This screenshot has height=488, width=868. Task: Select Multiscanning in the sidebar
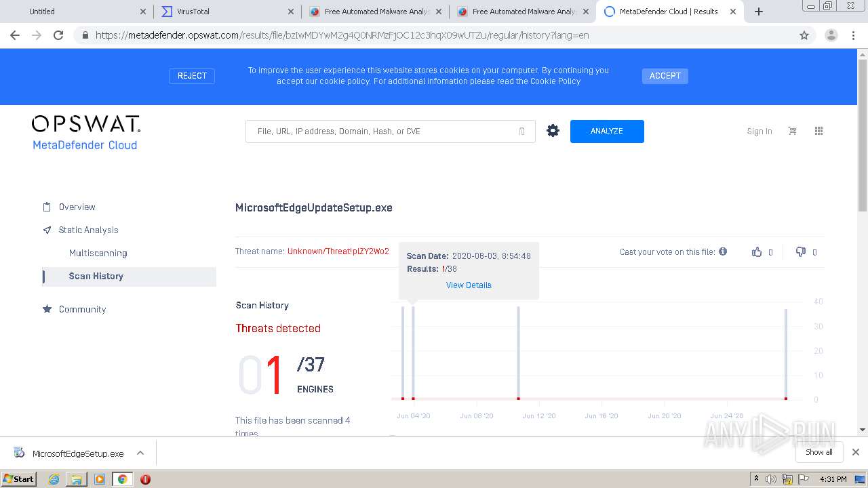click(98, 253)
